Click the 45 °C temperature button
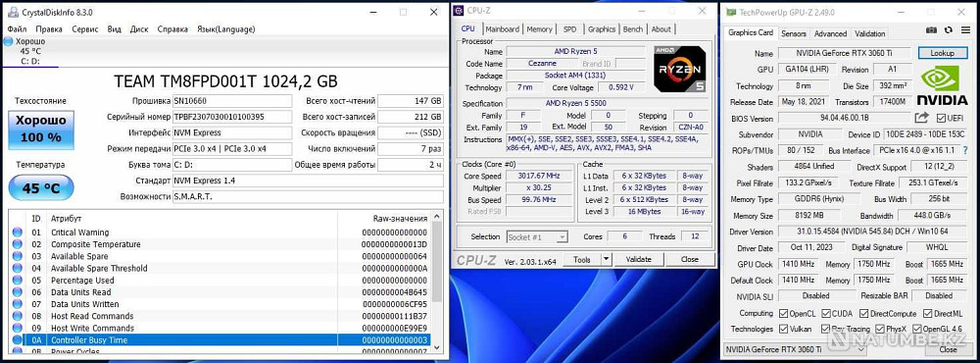This screenshot has height=363, width=980. click(x=41, y=187)
